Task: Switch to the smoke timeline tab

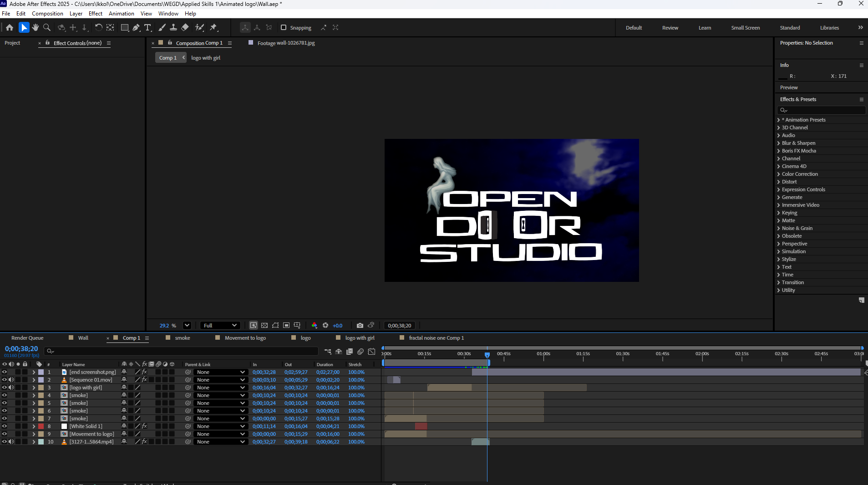Action: point(183,338)
